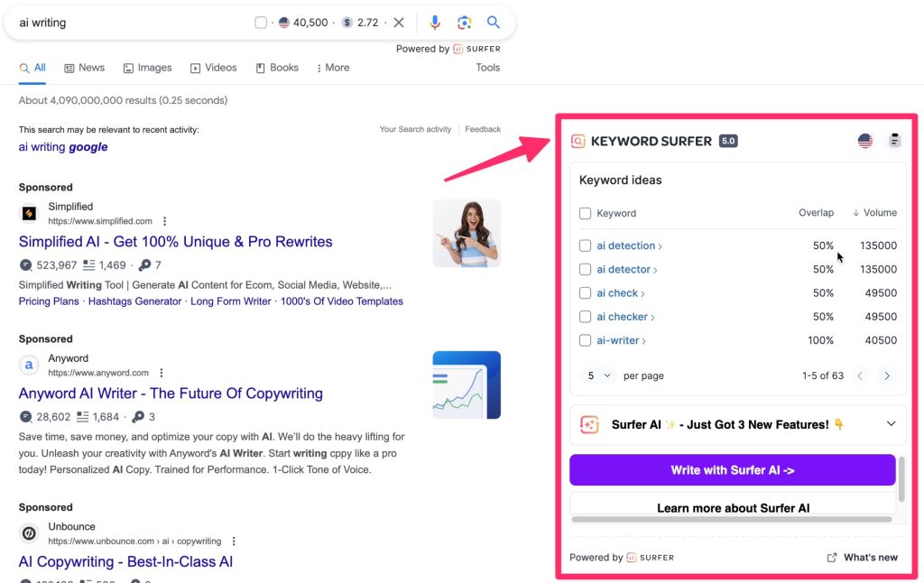Click the Surfer panel vertical scrollbar
The height and width of the screenshot is (583, 924).
click(901, 478)
